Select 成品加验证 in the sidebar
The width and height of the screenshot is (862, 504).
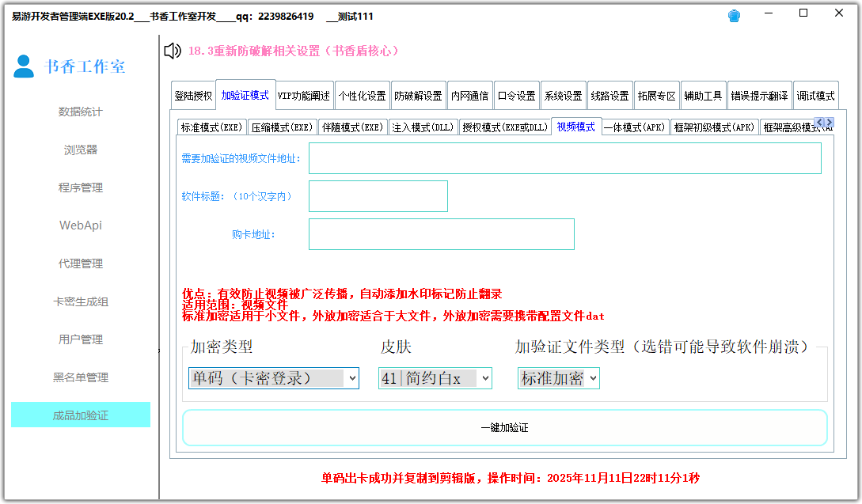[x=80, y=414]
